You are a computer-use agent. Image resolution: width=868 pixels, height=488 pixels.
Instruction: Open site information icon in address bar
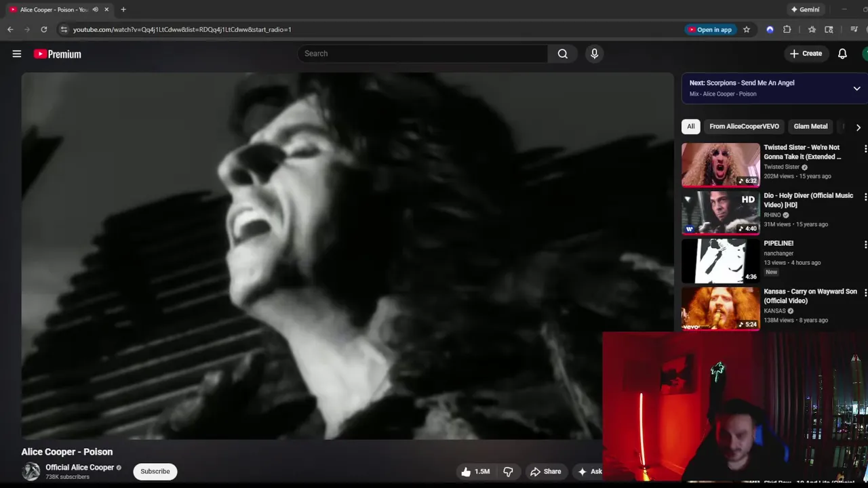[64, 30]
